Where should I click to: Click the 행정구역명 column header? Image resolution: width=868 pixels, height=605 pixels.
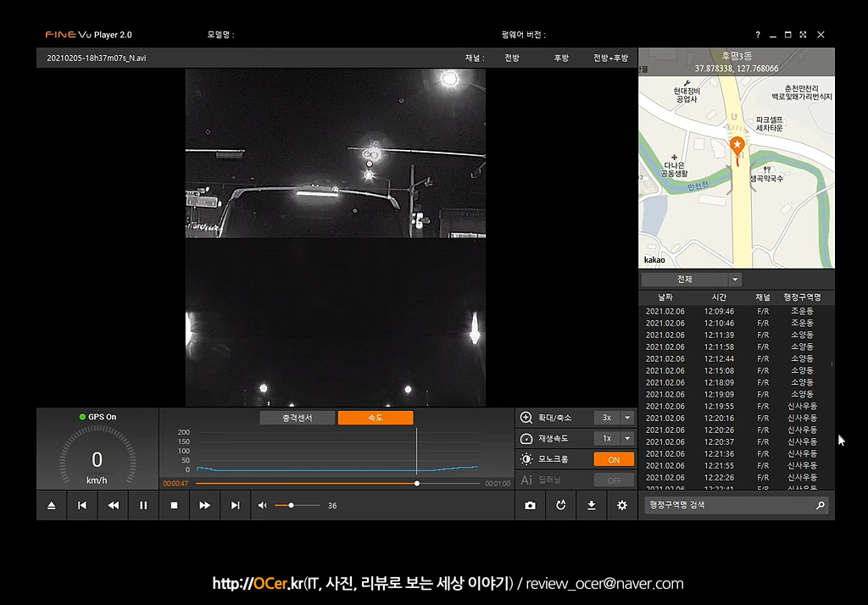802,297
